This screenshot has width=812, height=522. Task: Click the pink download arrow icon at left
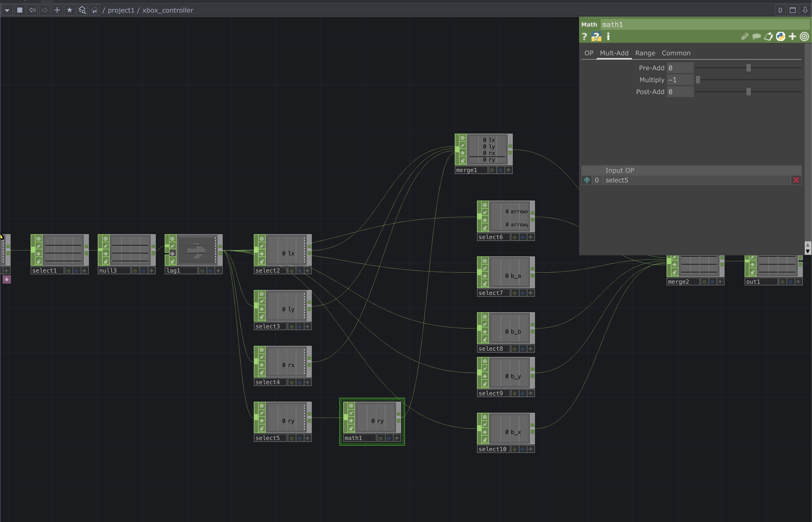tap(7, 279)
